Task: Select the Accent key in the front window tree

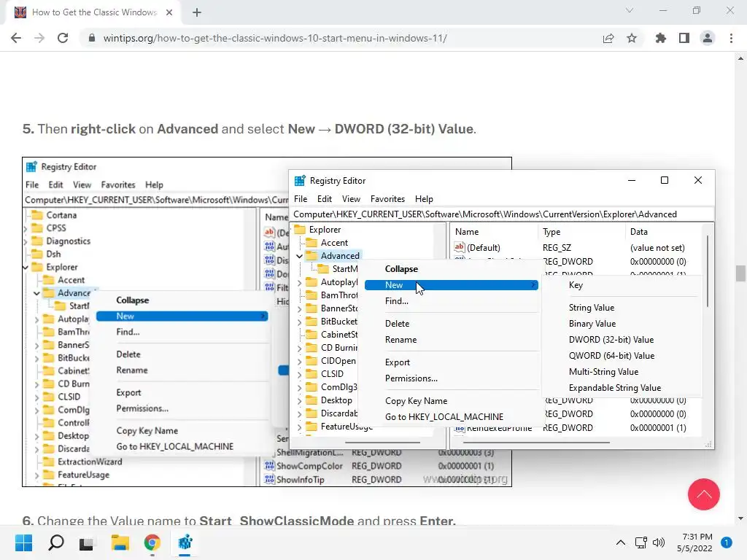Action: [334, 243]
